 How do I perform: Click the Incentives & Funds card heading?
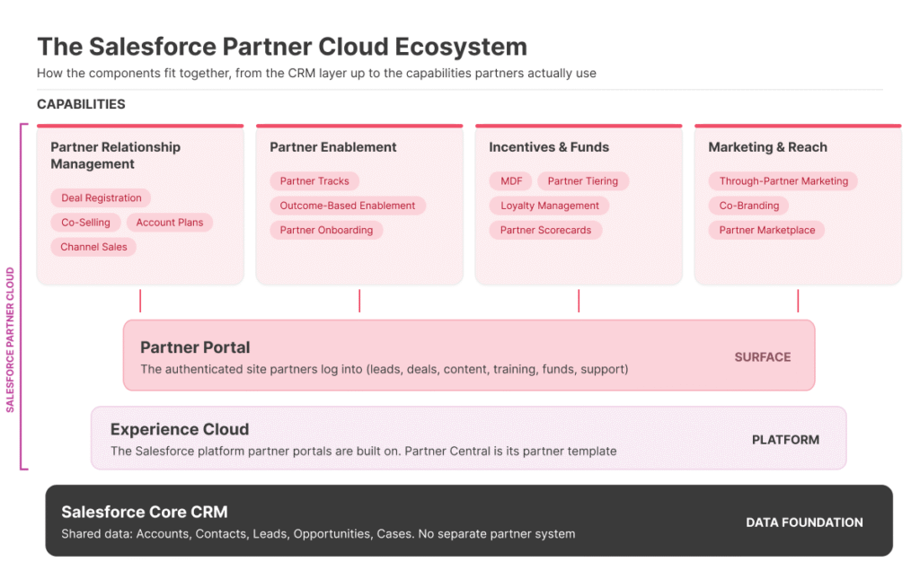point(549,147)
